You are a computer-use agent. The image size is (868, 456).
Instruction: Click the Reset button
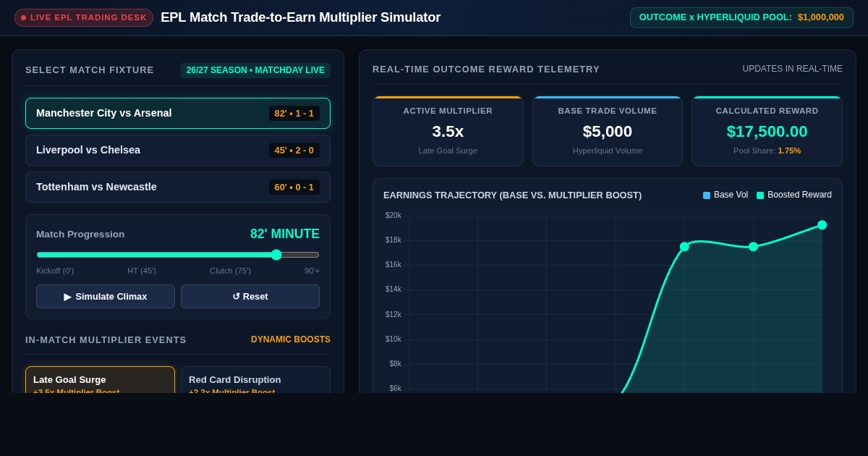(250, 296)
